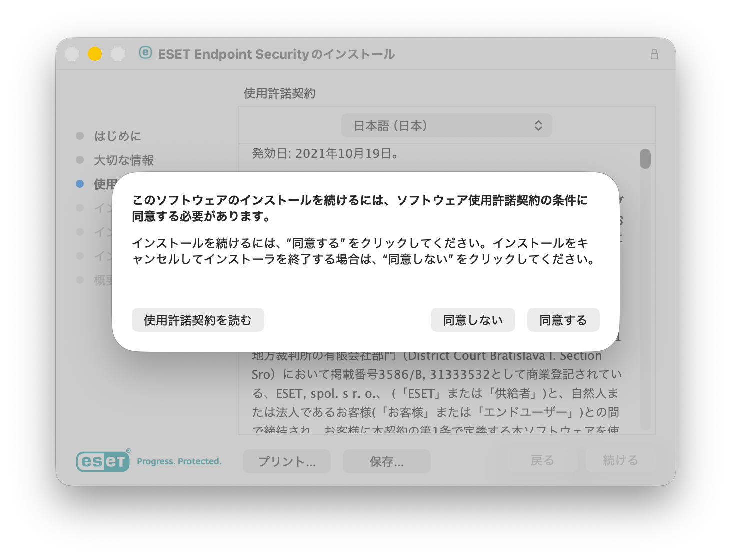
Task: Click the gray bullet beside 大切な情報
Action: click(x=80, y=160)
